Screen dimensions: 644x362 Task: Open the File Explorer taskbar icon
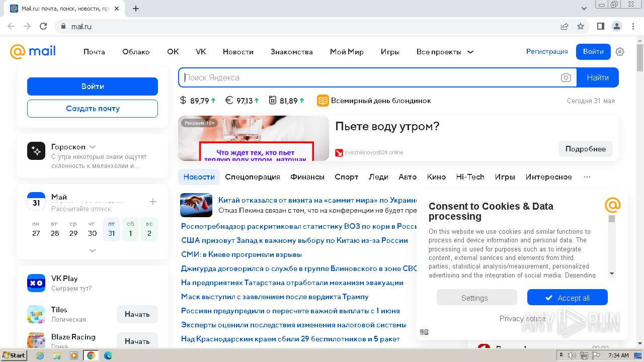tap(57, 355)
